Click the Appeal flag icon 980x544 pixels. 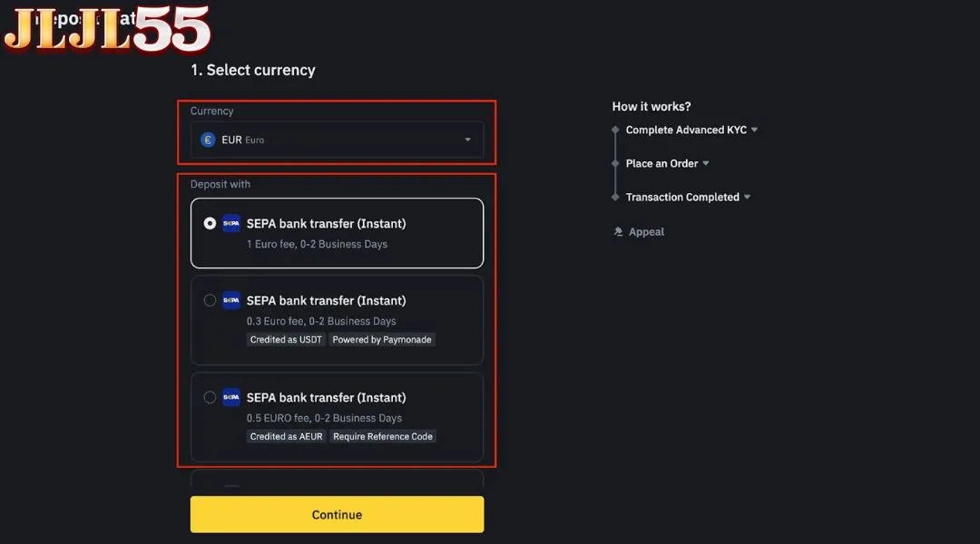(x=619, y=231)
